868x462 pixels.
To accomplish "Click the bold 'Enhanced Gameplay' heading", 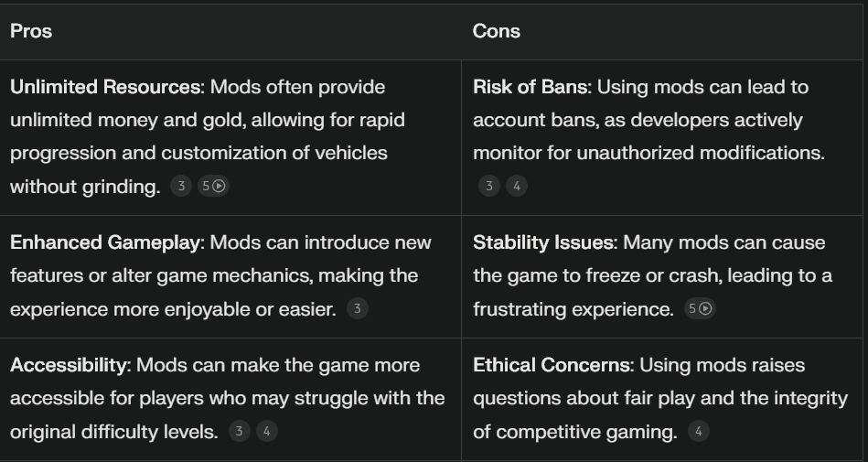I will [105, 242].
